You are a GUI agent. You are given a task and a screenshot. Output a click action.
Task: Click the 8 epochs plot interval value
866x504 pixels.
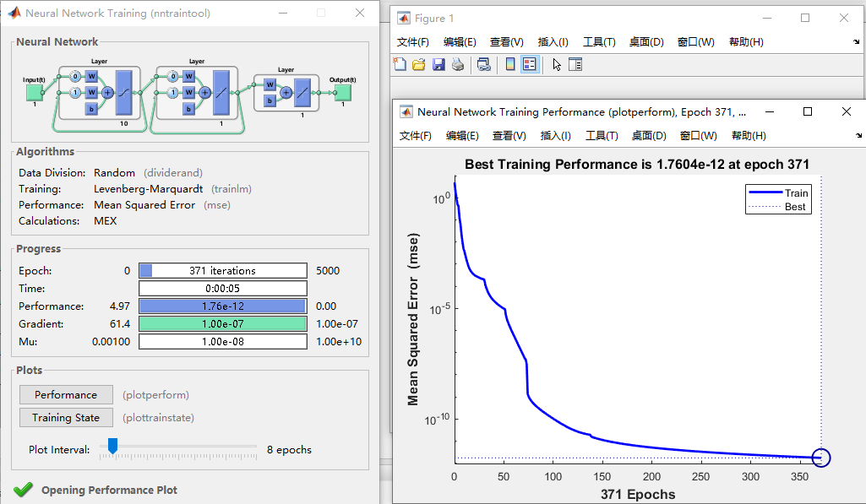(x=289, y=449)
